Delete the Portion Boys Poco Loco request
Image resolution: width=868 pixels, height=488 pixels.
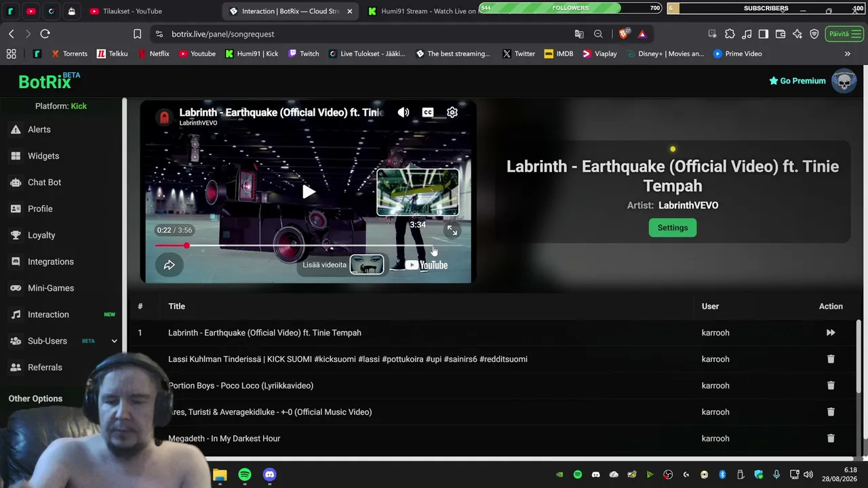831,386
